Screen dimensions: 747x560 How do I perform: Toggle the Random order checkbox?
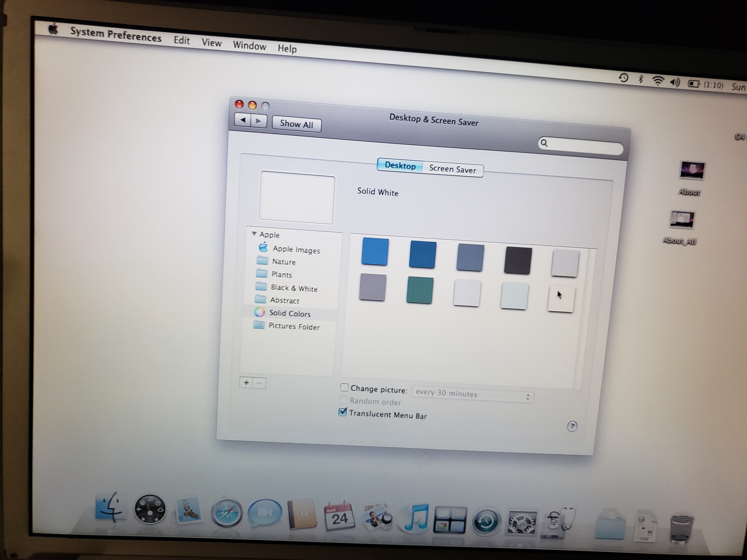point(343,400)
